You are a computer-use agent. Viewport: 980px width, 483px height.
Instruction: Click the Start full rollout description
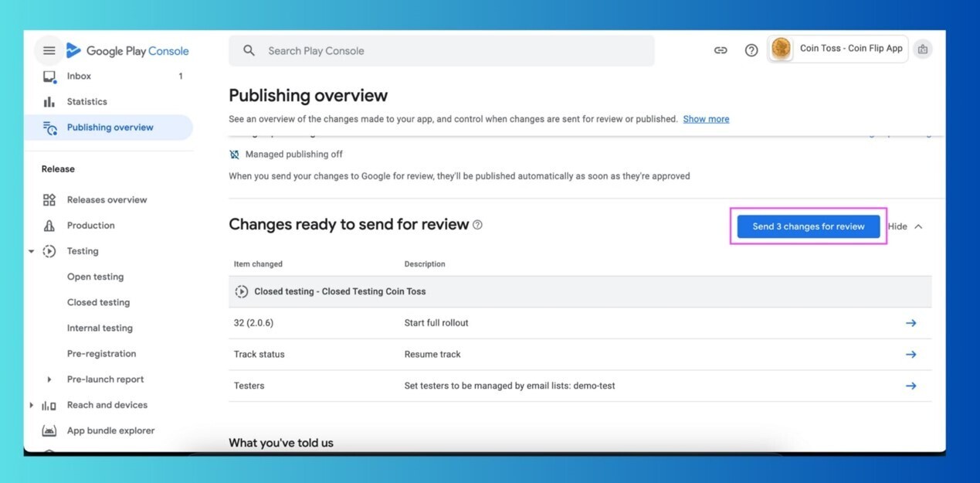[x=436, y=323]
